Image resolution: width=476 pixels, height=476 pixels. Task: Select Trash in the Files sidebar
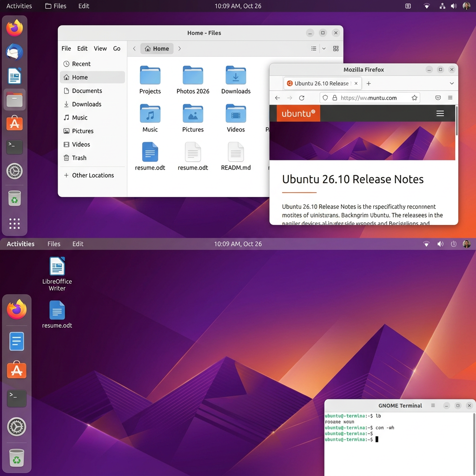point(93,158)
